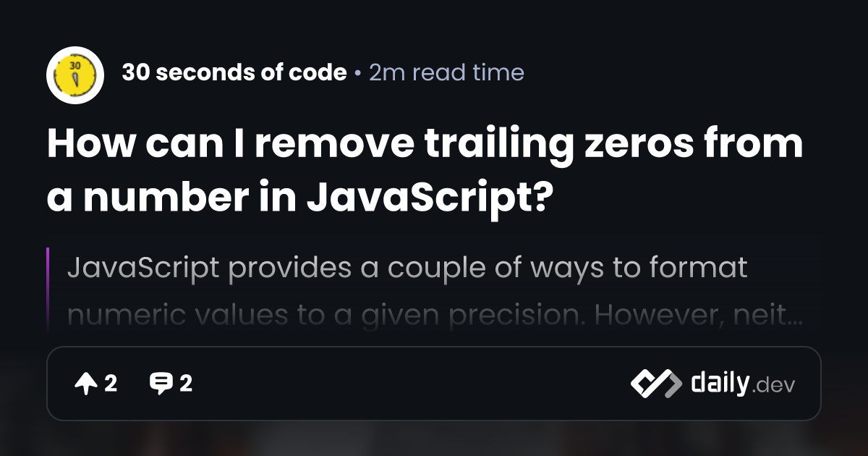Open the "30 seconds of code" source name

(x=234, y=72)
